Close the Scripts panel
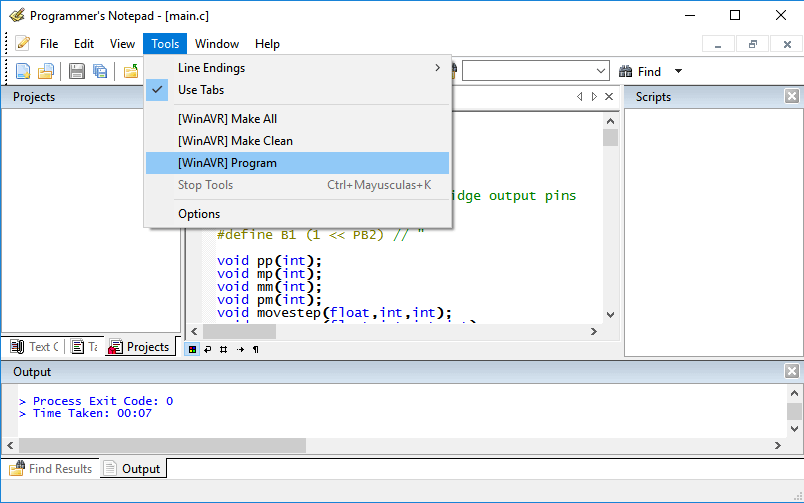 [792, 96]
